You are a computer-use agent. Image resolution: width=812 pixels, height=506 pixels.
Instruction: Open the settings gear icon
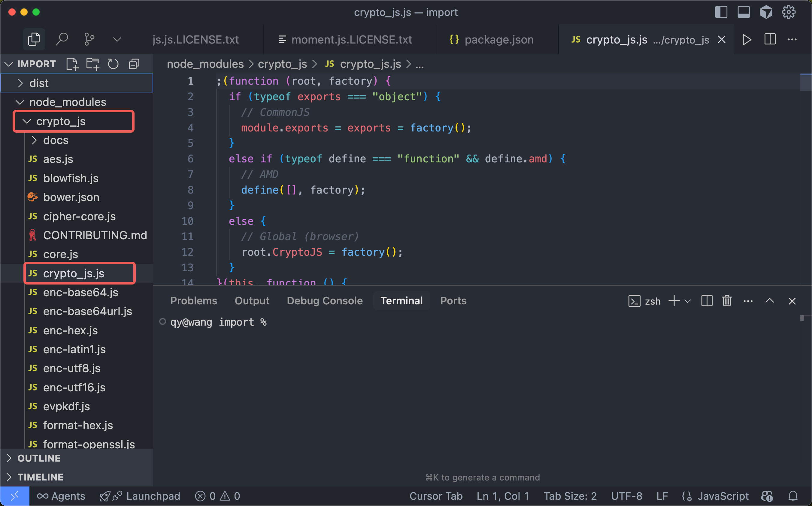coord(788,12)
